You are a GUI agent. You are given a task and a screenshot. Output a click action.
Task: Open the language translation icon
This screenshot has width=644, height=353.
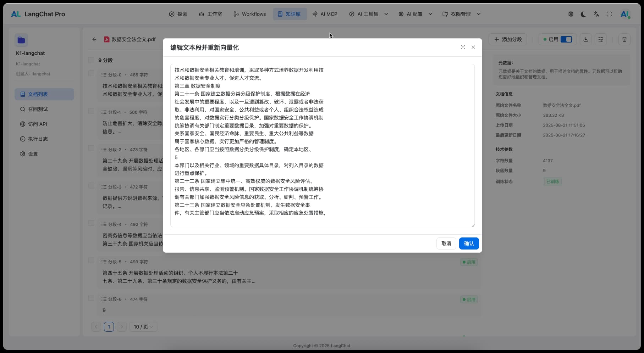tap(596, 14)
